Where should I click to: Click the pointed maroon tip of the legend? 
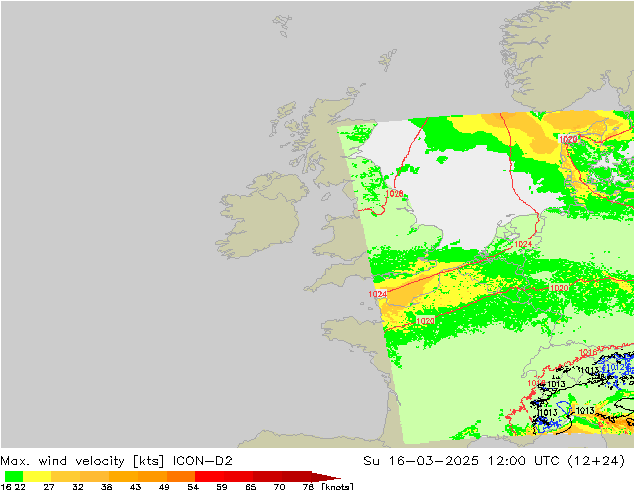pos(326,476)
